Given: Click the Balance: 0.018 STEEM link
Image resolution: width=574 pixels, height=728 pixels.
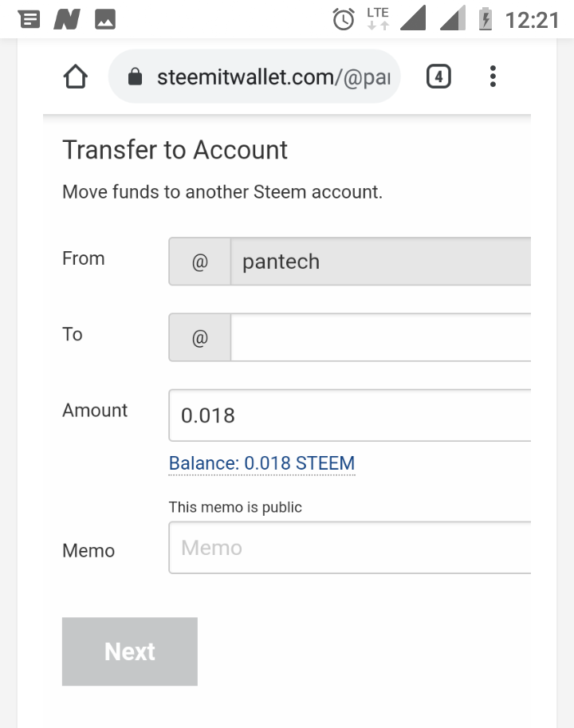Looking at the screenshot, I should pos(261,463).
